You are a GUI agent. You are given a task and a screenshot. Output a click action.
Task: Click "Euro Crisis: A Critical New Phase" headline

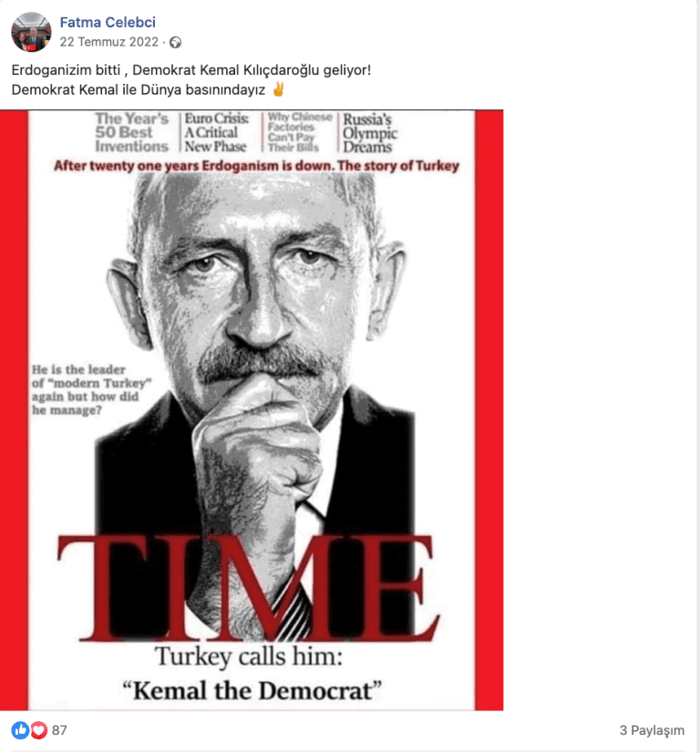(x=217, y=132)
